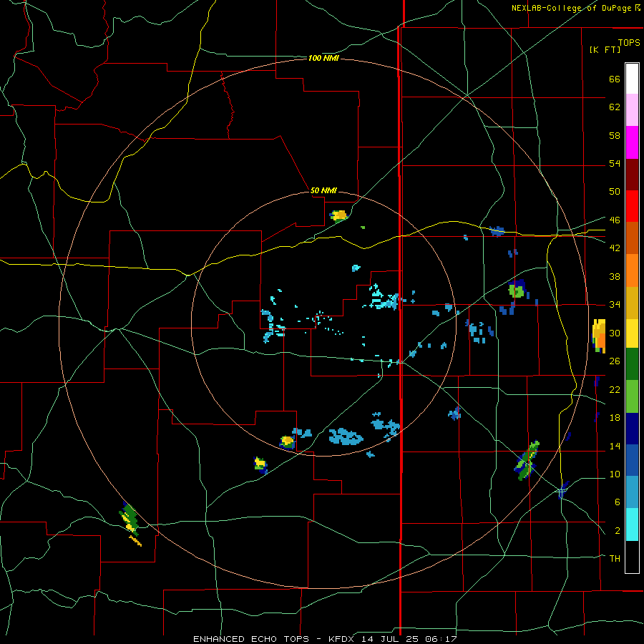Click the bright red legend swatch

click(x=632, y=206)
